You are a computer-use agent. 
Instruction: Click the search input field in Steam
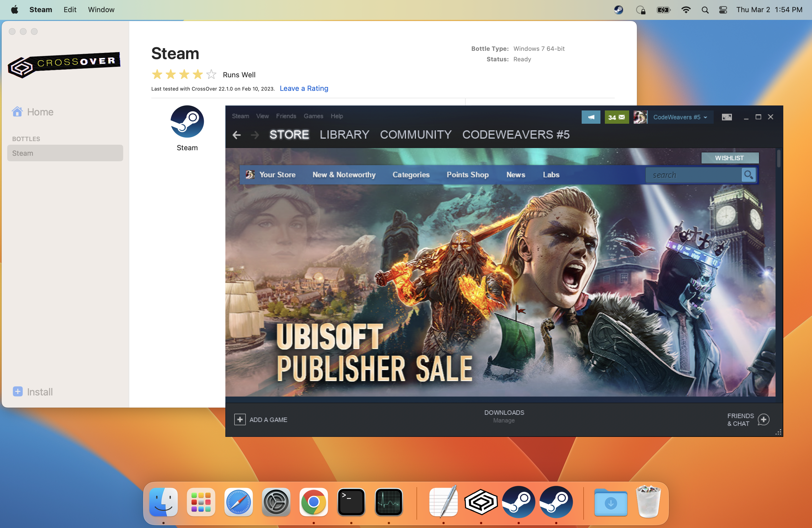pos(697,175)
